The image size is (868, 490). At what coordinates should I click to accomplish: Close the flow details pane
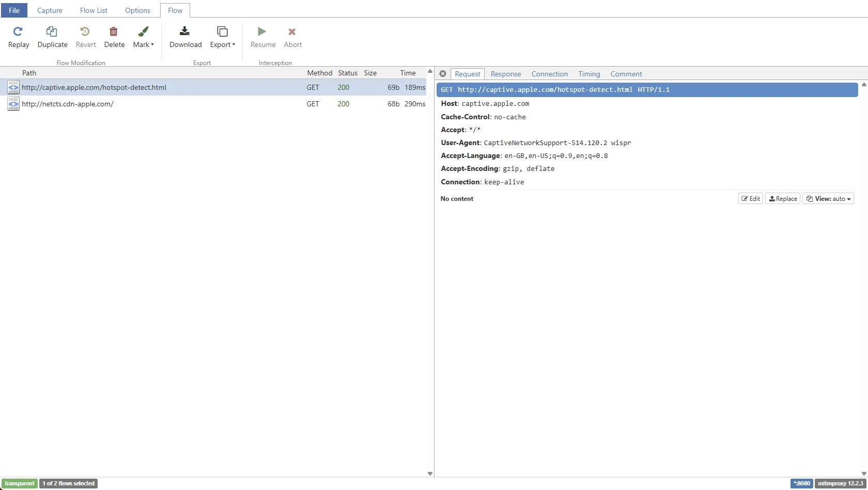coord(443,74)
